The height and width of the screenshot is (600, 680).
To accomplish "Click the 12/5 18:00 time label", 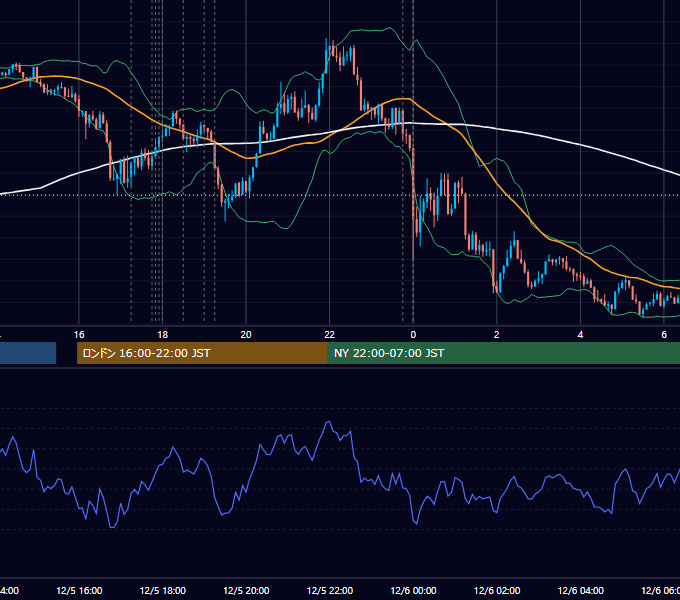I will 163,590.
